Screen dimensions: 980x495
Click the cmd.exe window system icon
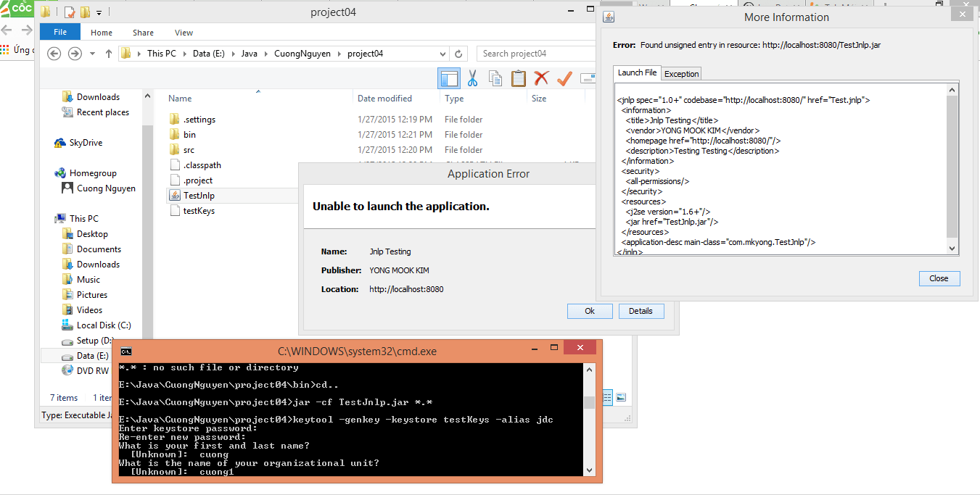125,351
